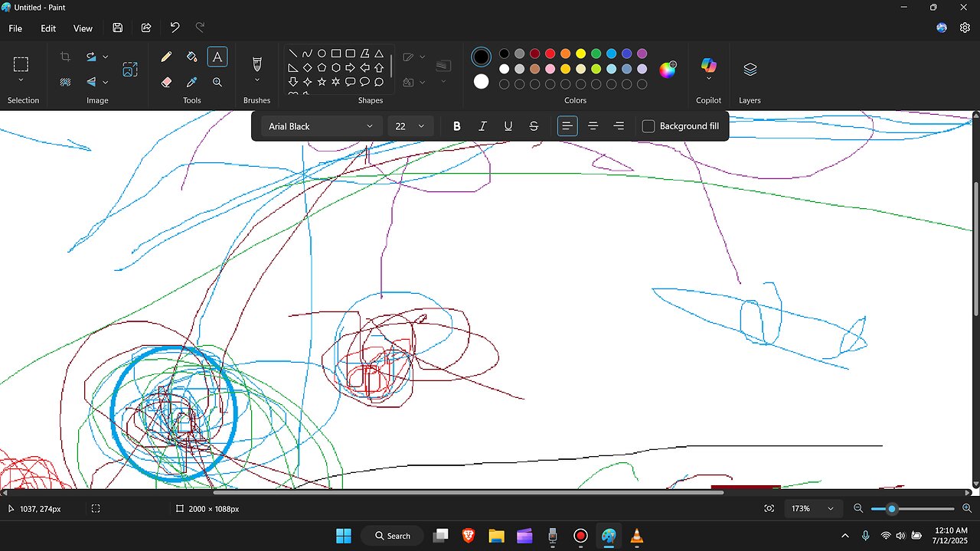Open File Explorer from the taskbar
The height and width of the screenshot is (551, 980).
[x=496, y=536]
